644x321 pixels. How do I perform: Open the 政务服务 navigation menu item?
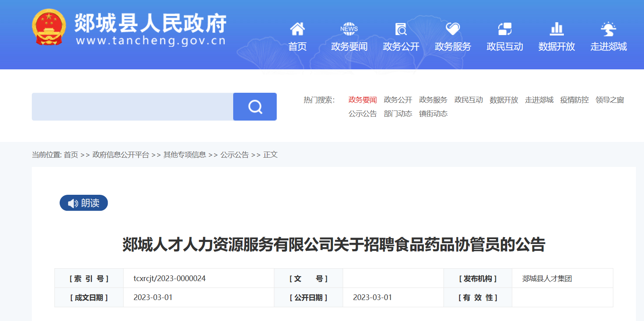453,47
